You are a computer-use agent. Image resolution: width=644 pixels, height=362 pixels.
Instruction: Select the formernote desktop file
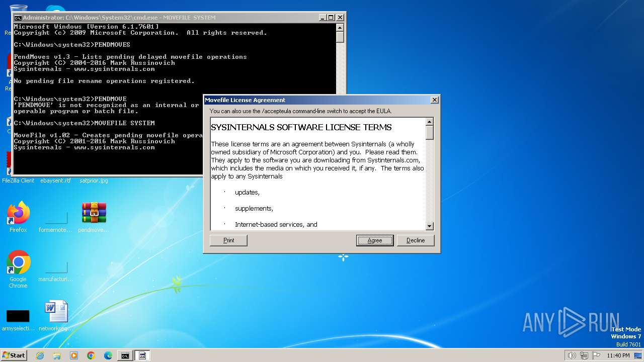tap(55, 221)
